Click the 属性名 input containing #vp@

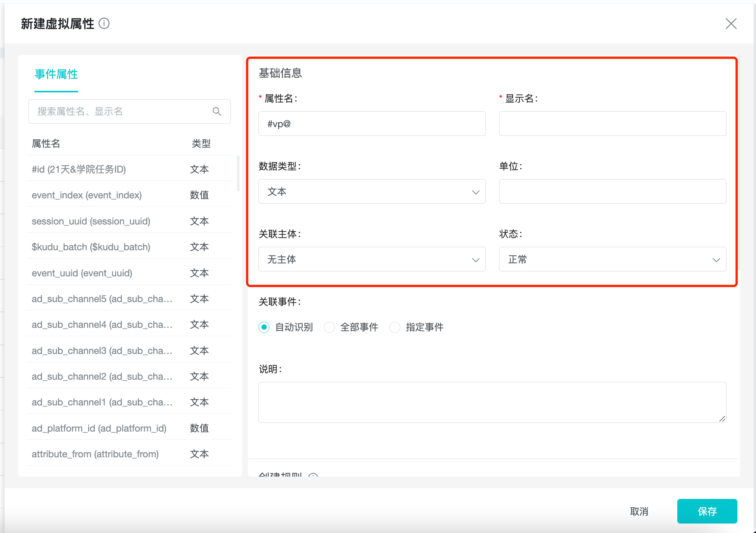click(372, 123)
